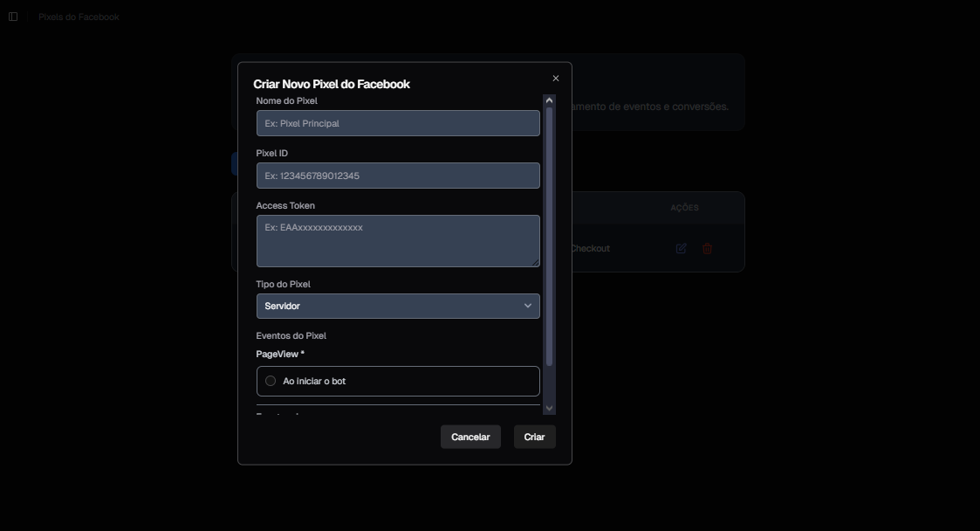Click the Pixels do Facebook page title
Viewport: 980px width, 531px height.
(x=79, y=17)
